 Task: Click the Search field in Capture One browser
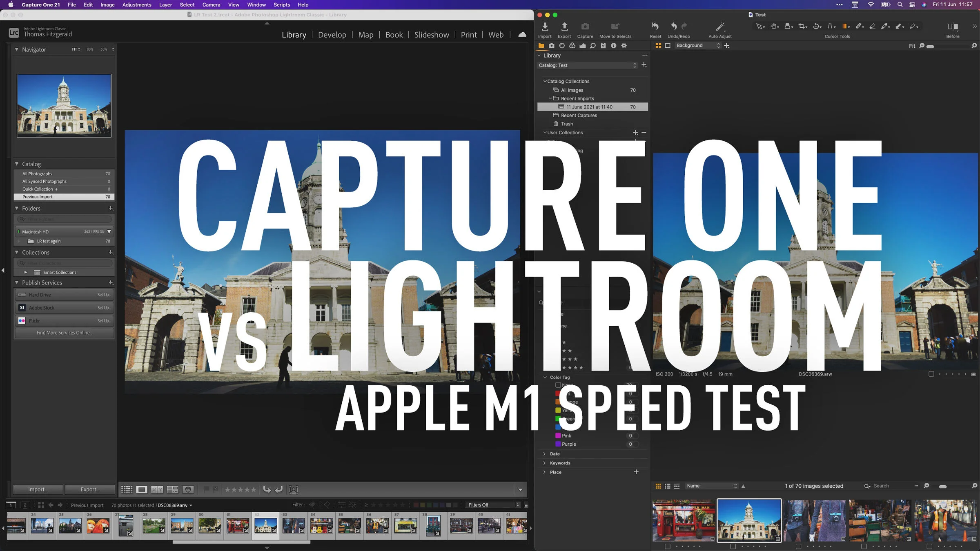892,486
